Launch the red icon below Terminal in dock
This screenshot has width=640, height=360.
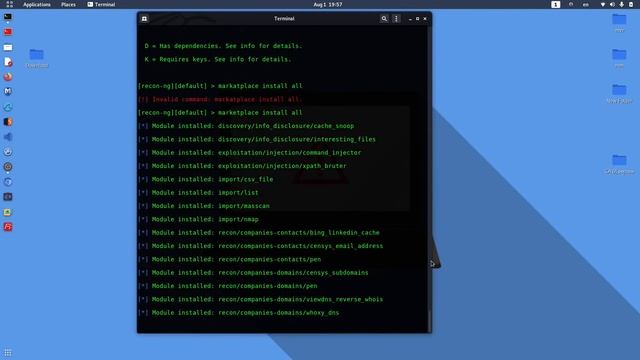[x=8, y=32]
